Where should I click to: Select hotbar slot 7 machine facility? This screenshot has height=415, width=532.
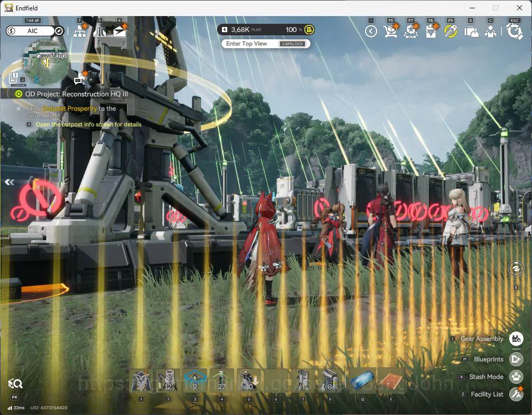click(x=303, y=380)
